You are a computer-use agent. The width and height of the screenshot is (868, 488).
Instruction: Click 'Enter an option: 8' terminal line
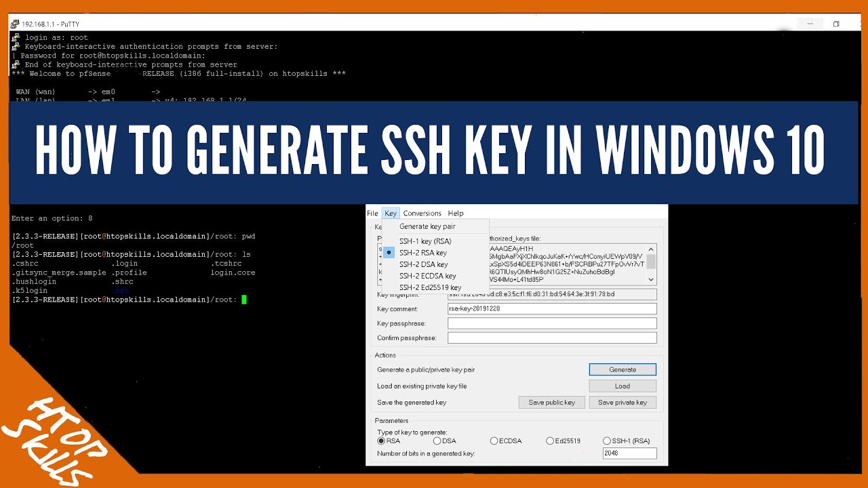coord(52,218)
